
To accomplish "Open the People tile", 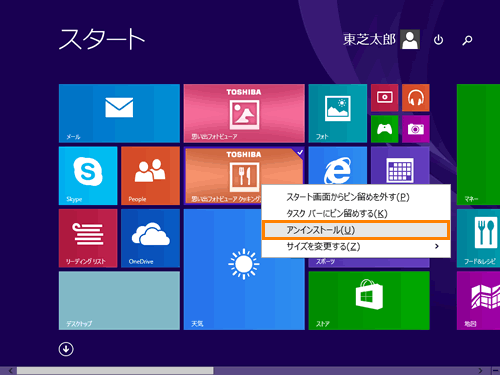I will click(150, 176).
